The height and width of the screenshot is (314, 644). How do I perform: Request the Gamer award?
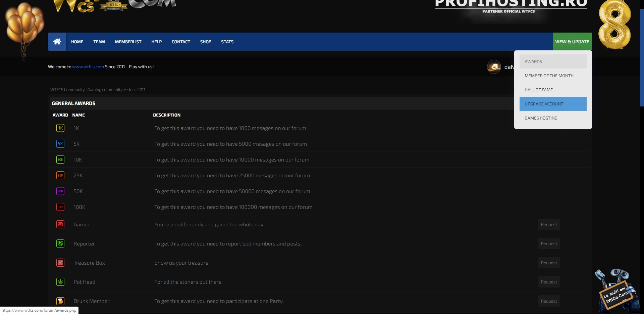coord(549,224)
